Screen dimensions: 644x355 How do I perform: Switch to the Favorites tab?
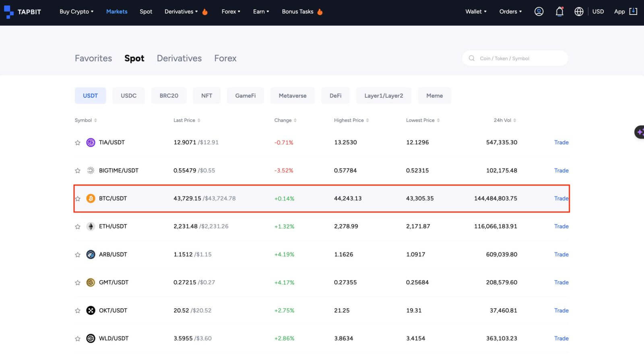point(93,58)
